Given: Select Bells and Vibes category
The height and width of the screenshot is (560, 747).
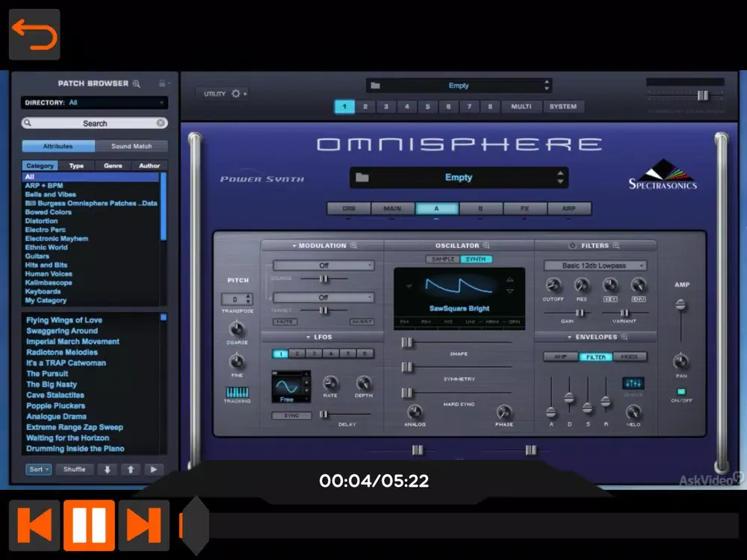Looking at the screenshot, I should pyautogui.click(x=51, y=194).
